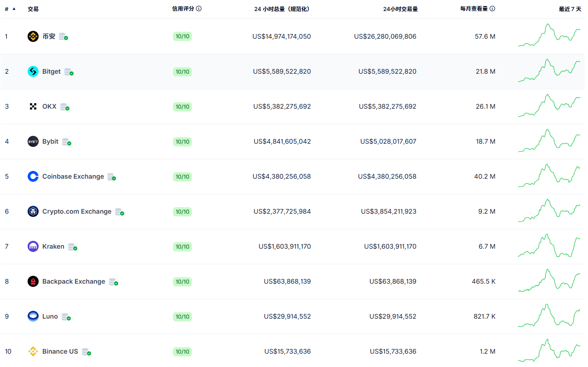Sort by the 每月查看量 column header
Screen dimensions: 588x367
(474, 9)
